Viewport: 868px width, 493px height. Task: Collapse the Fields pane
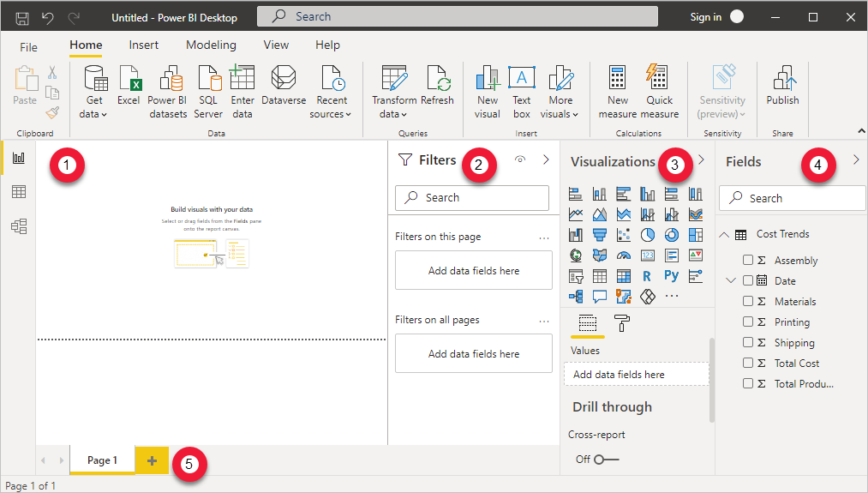[856, 159]
